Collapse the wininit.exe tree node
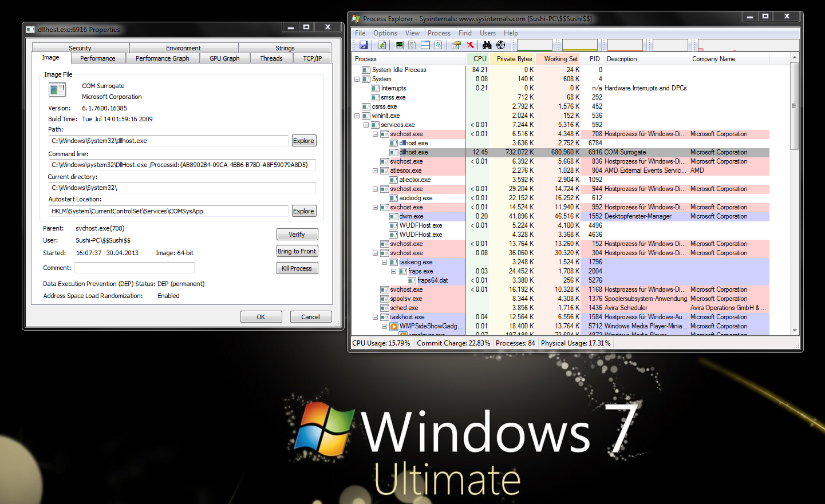 357,116
